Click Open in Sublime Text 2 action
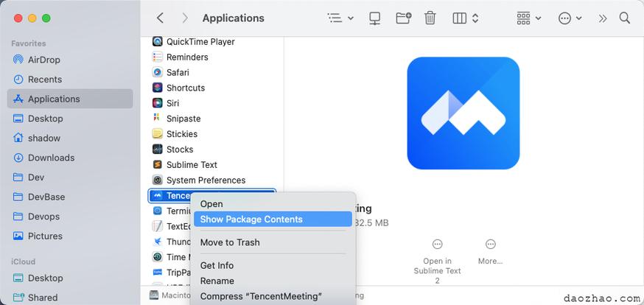 pos(438,262)
